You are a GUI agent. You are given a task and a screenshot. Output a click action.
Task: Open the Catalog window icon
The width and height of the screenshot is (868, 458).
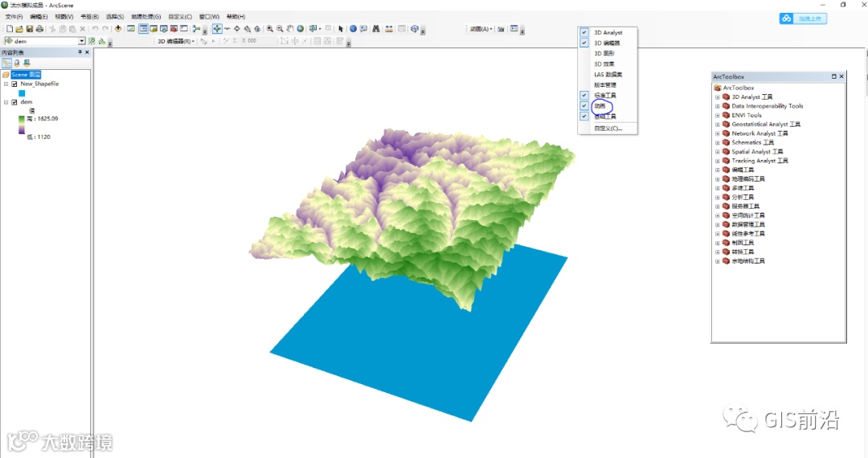[154, 29]
